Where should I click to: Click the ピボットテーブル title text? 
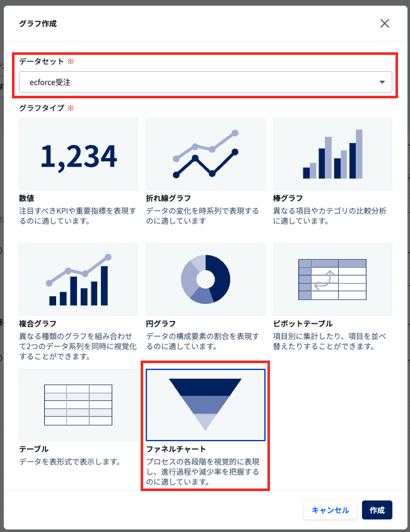303,324
